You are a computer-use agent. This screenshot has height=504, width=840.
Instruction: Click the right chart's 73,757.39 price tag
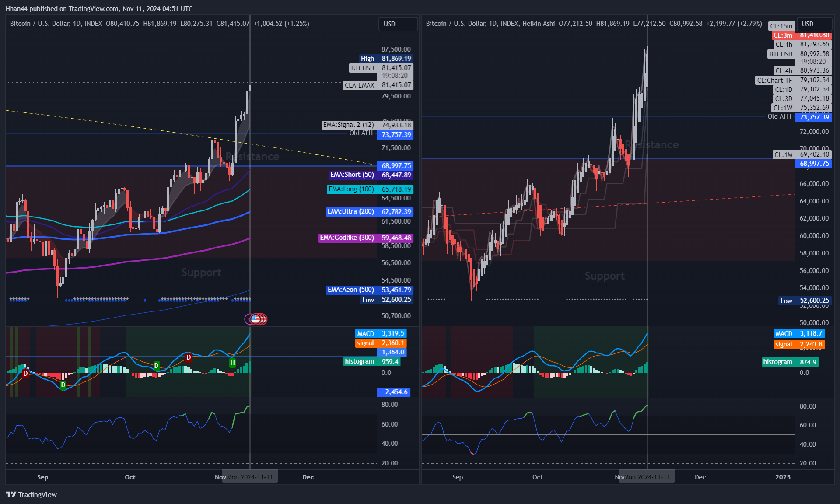814,117
